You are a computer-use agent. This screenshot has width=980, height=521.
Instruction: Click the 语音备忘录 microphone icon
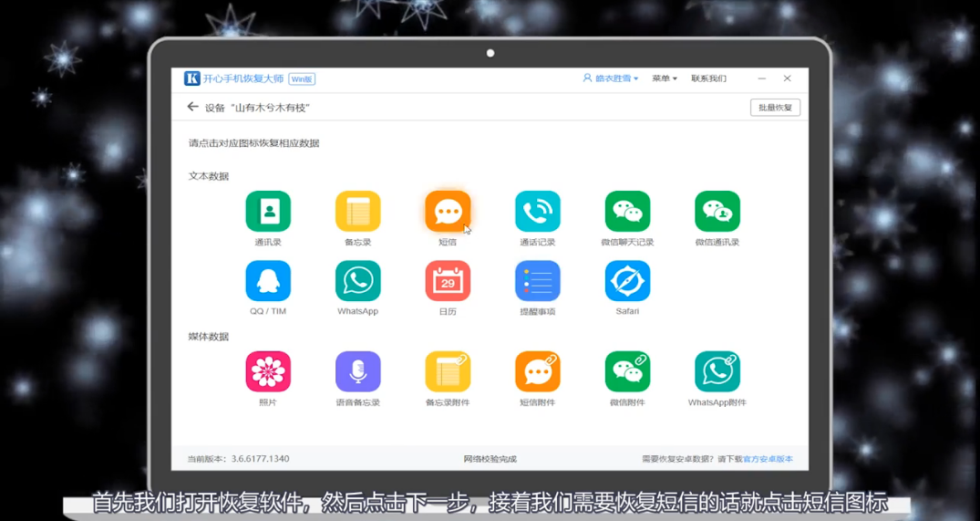pyautogui.click(x=358, y=371)
